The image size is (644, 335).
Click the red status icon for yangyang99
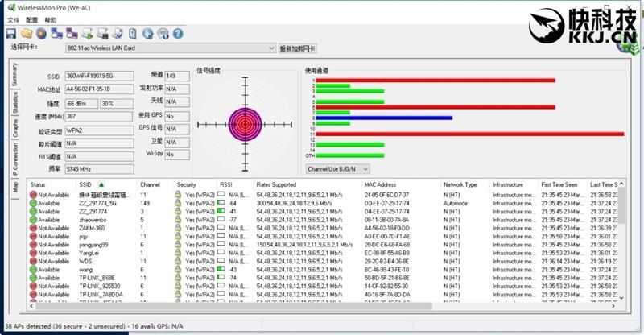click(x=33, y=245)
